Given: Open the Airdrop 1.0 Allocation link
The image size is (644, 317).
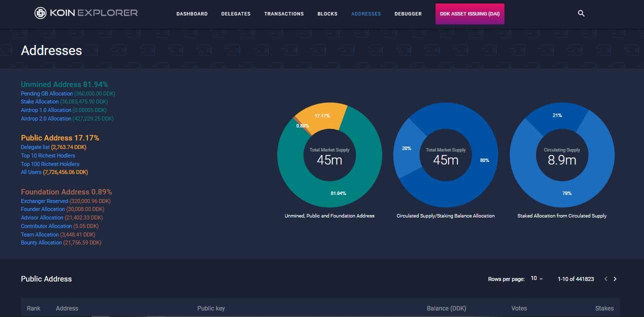Looking at the screenshot, I should point(46,110).
